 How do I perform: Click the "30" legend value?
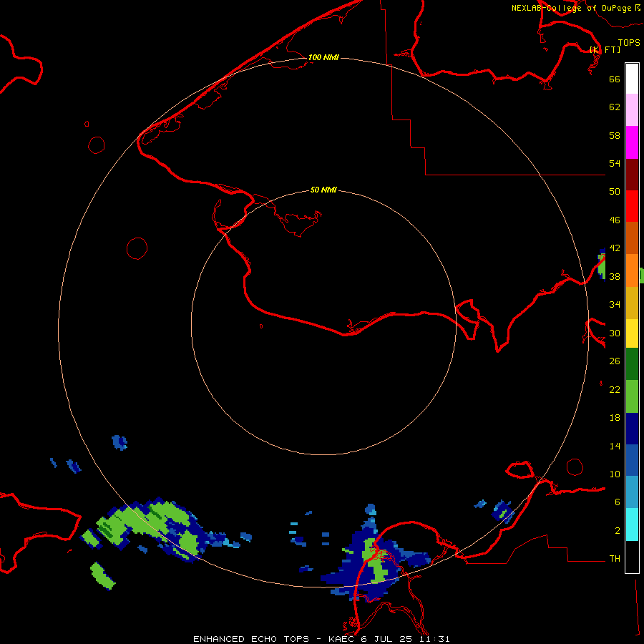point(615,333)
